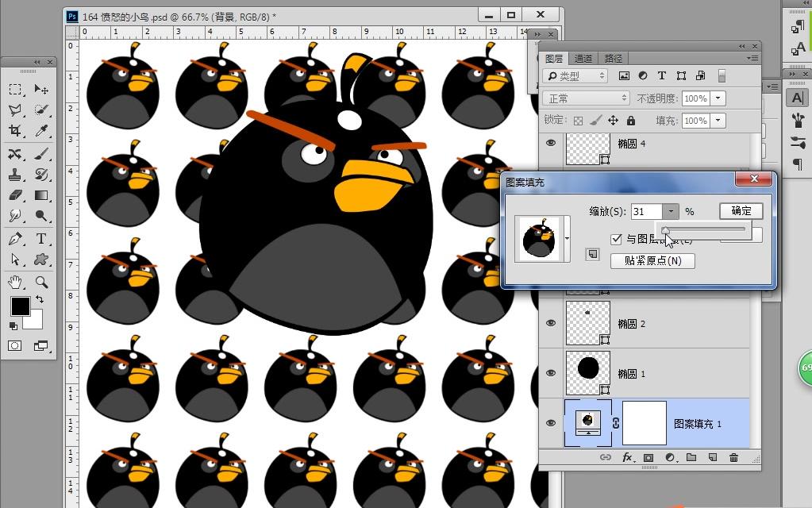Create new preset from pattern icon
Viewport: 812px width, 508px height.
pyautogui.click(x=592, y=254)
